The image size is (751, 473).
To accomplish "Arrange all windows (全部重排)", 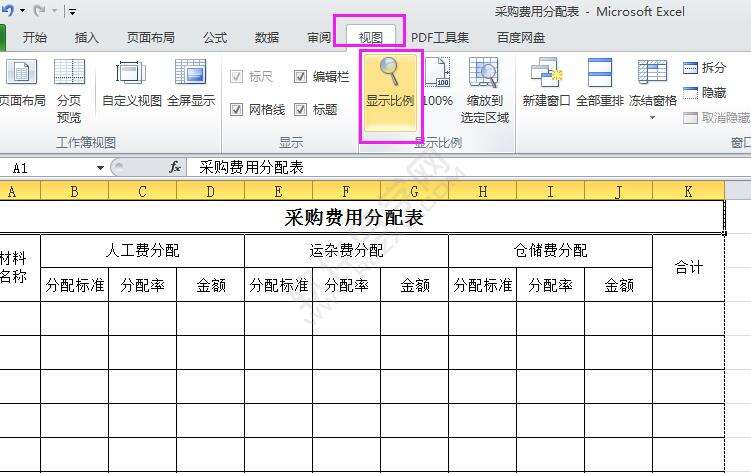I will click(600, 83).
